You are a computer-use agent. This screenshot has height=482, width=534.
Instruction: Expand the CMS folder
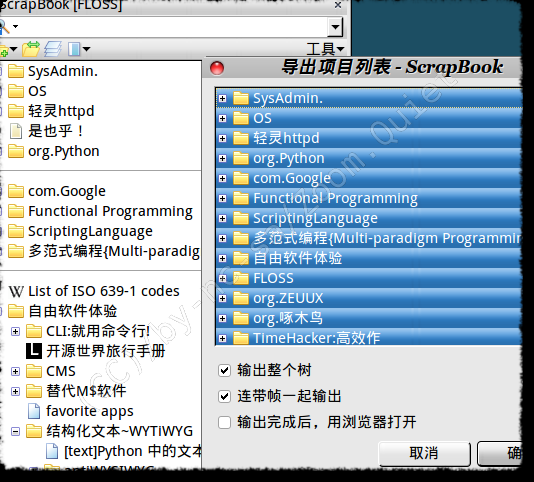(15, 371)
